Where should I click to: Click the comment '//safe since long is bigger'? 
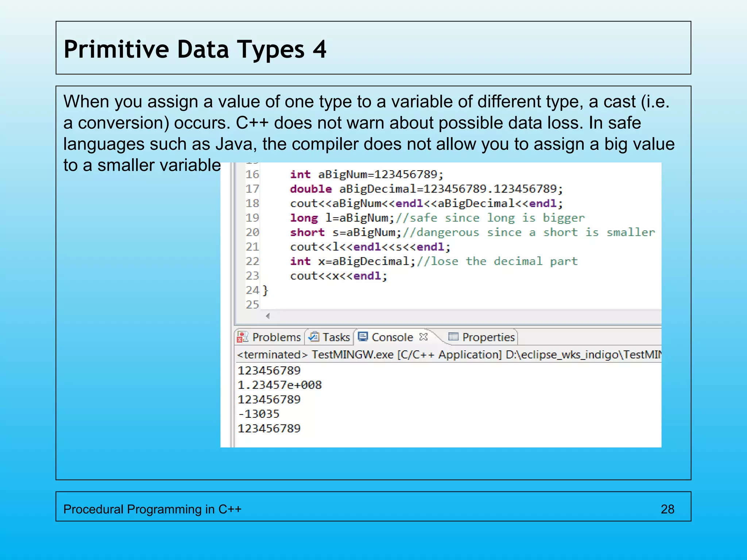490,218
